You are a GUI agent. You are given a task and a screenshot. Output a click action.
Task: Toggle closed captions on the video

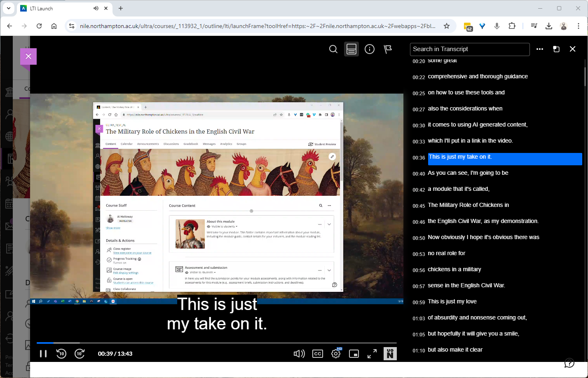(x=318, y=353)
